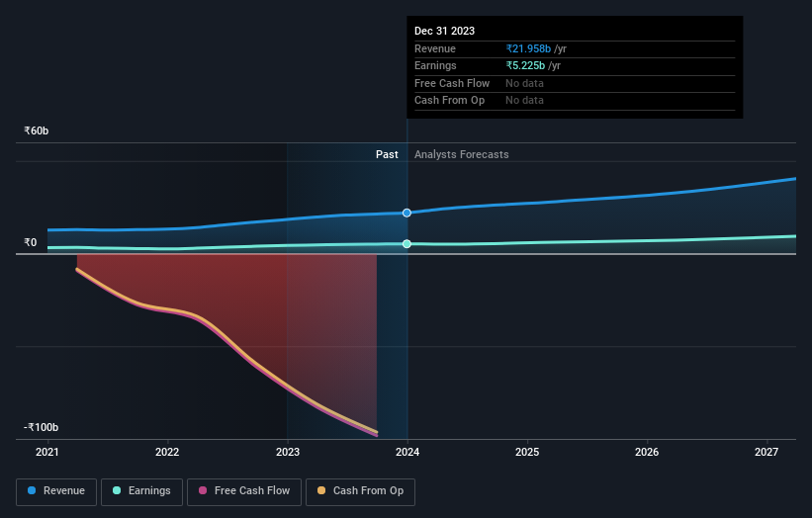
Task: Select the Revenue data point marker at 2024
Action: point(407,213)
